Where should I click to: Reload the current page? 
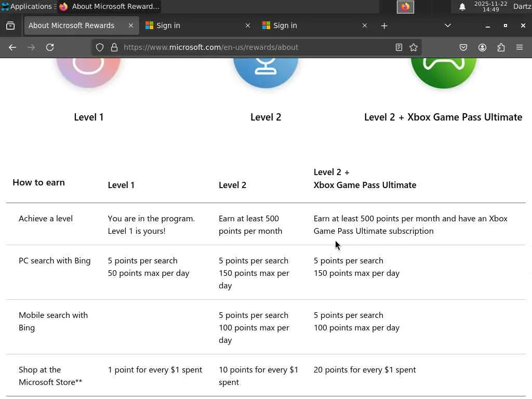(50, 47)
